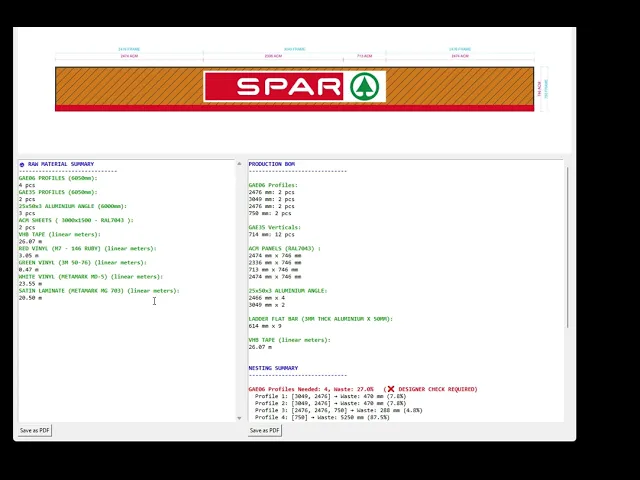Click the '2466 mm x 4' line
The height and width of the screenshot is (480, 640).
(x=267, y=298)
